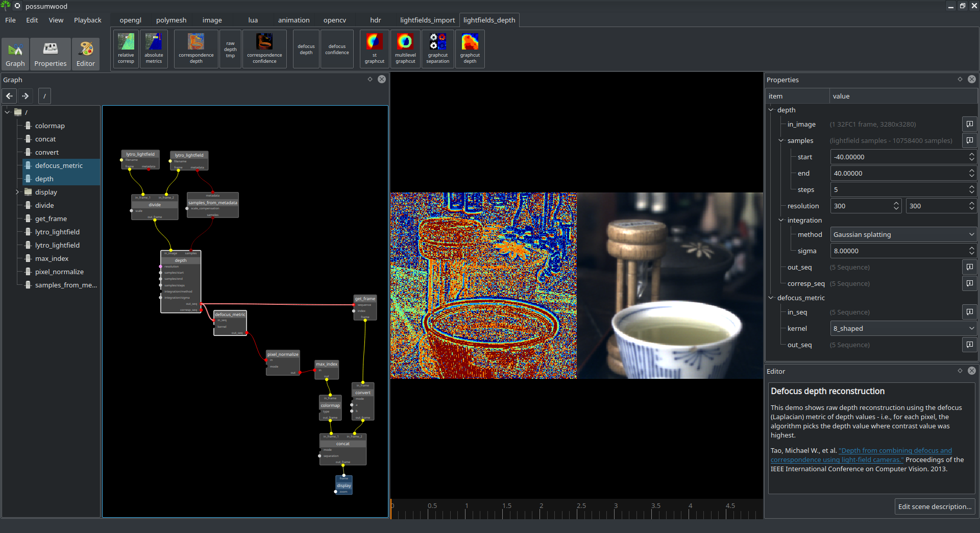The height and width of the screenshot is (533, 980).
Task: Show details for in_image property
Action: point(970,124)
